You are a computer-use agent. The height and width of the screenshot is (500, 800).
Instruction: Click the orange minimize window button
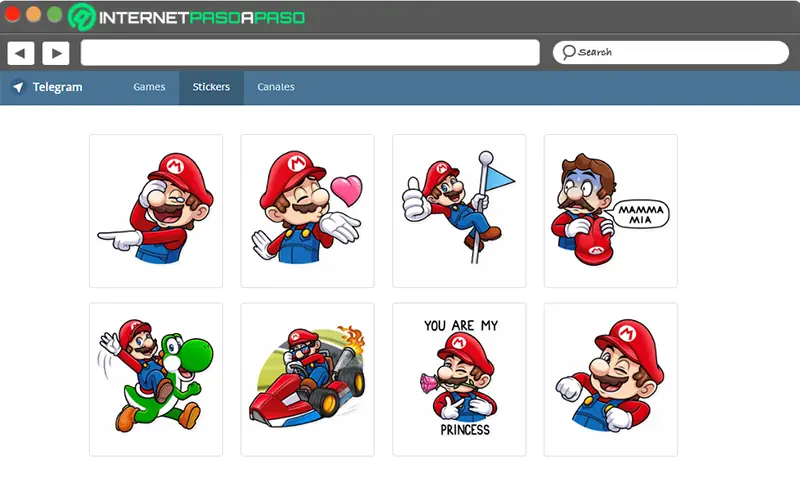pyautogui.click(x=34, y=14)
